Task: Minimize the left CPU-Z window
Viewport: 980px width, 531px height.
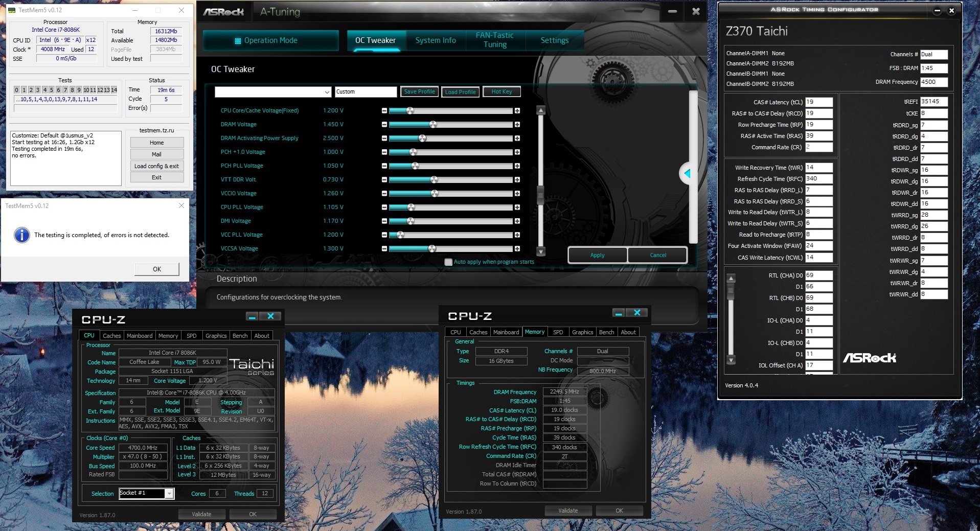Action: coord(252,316)
